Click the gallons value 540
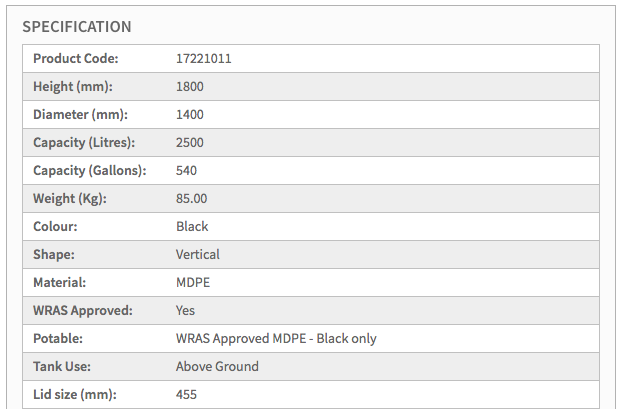Screen dimensions: 631x409 pos(187,171)
